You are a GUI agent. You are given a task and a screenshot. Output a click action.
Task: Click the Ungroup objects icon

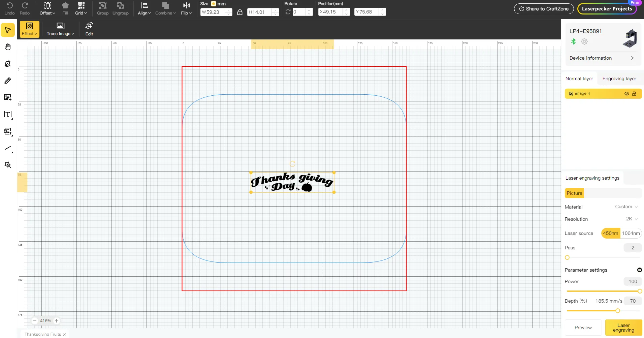tap(120, 9)
